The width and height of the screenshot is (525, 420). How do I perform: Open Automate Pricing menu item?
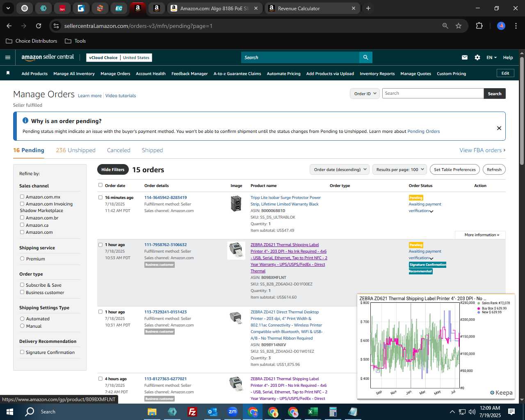283,74
